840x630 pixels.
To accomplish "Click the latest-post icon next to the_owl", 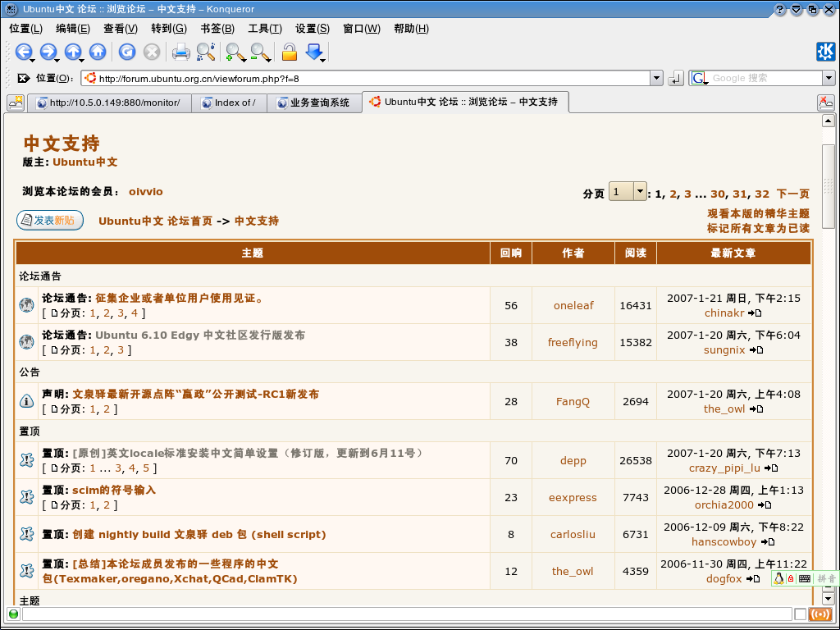I will coord(756,409).
